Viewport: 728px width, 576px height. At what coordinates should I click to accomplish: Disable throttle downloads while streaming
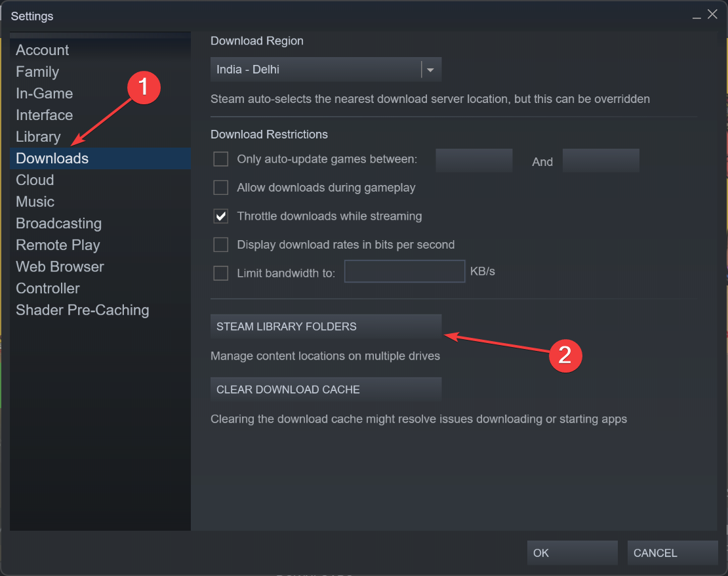pos(220,216)
